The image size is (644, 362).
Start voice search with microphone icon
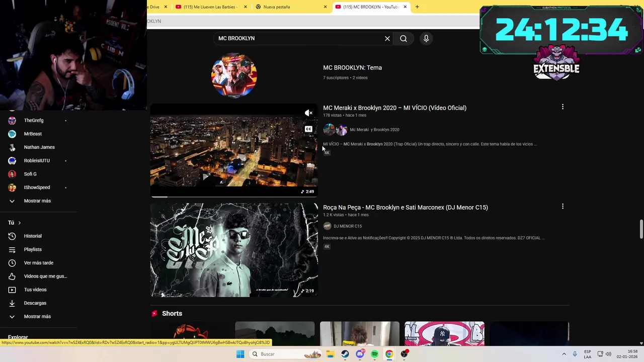[426, 39]
